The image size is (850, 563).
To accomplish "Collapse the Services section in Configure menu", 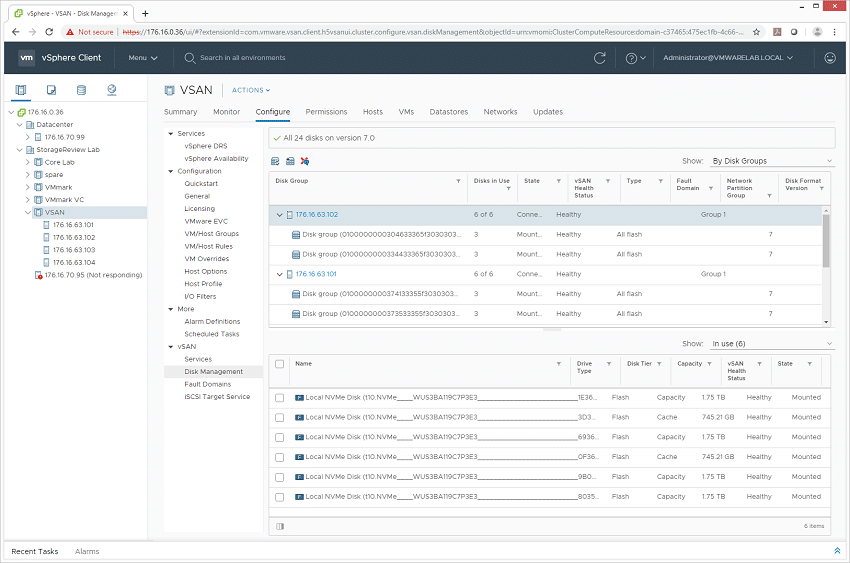I will (171, 133).
